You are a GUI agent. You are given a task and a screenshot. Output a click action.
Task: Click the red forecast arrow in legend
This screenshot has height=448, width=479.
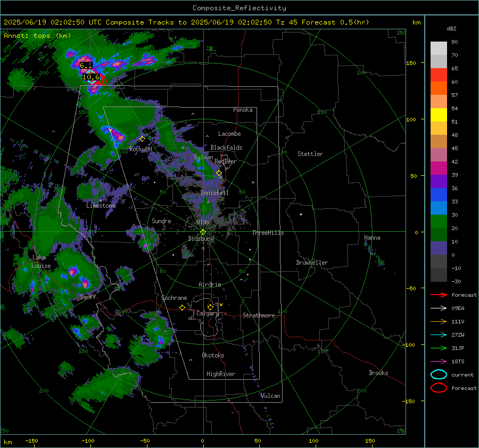coord(439,295)
